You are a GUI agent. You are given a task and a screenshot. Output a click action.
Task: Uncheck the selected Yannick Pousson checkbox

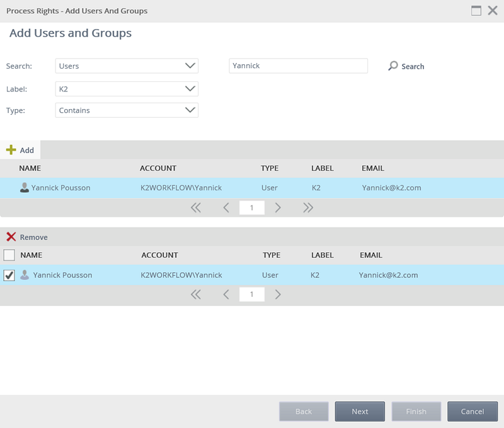(9, 275)
